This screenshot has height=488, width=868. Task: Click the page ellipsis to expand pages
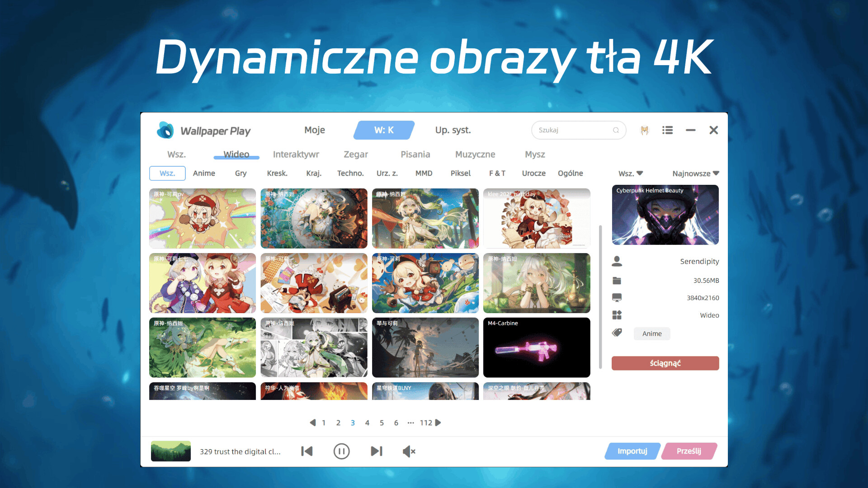(x=410, y=422)
